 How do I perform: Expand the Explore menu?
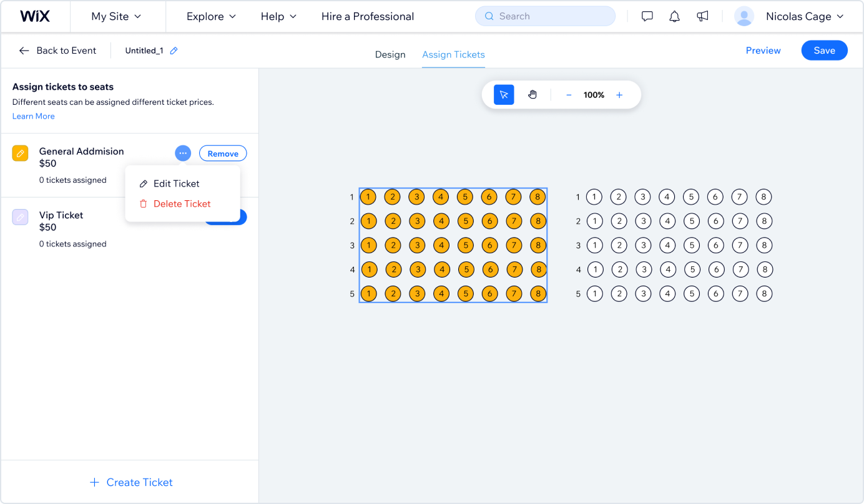tap(212, 17)
